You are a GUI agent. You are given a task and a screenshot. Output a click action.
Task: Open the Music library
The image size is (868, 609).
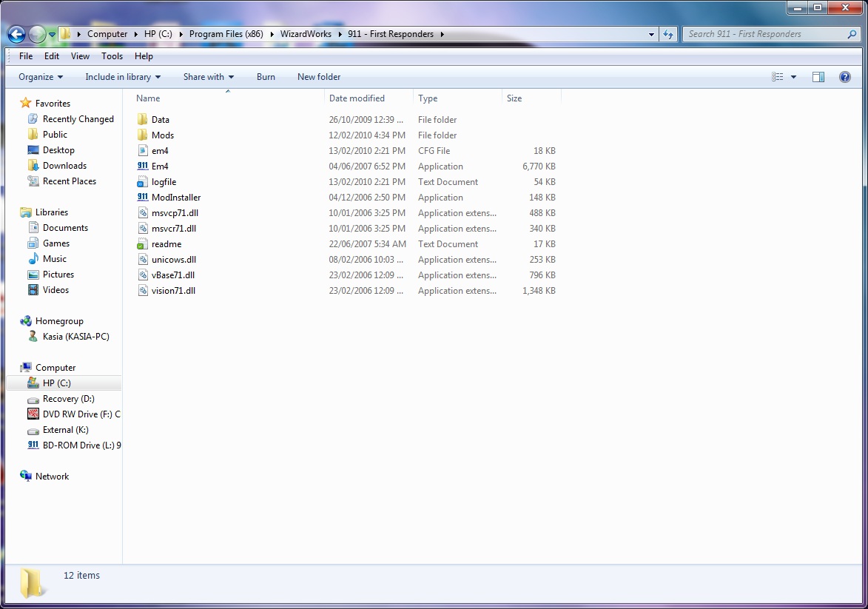tap(54, 258)
